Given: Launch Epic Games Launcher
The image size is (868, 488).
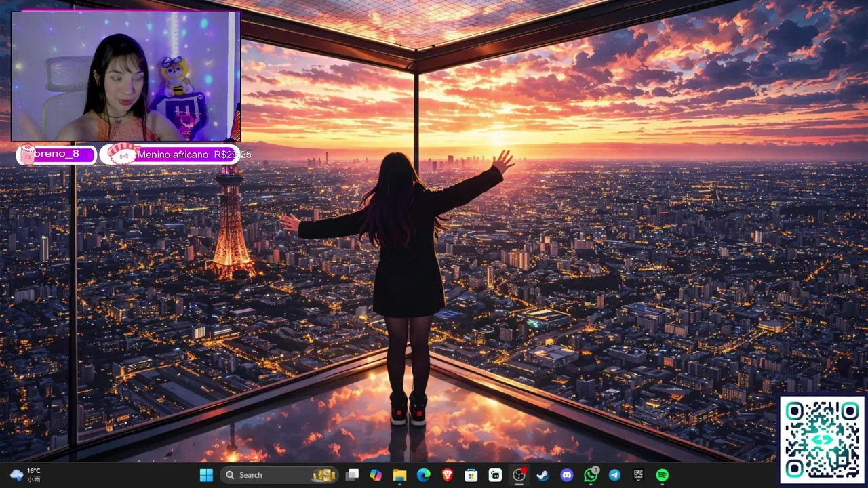Looking at the screenshot, I should (x=638, y=475).
